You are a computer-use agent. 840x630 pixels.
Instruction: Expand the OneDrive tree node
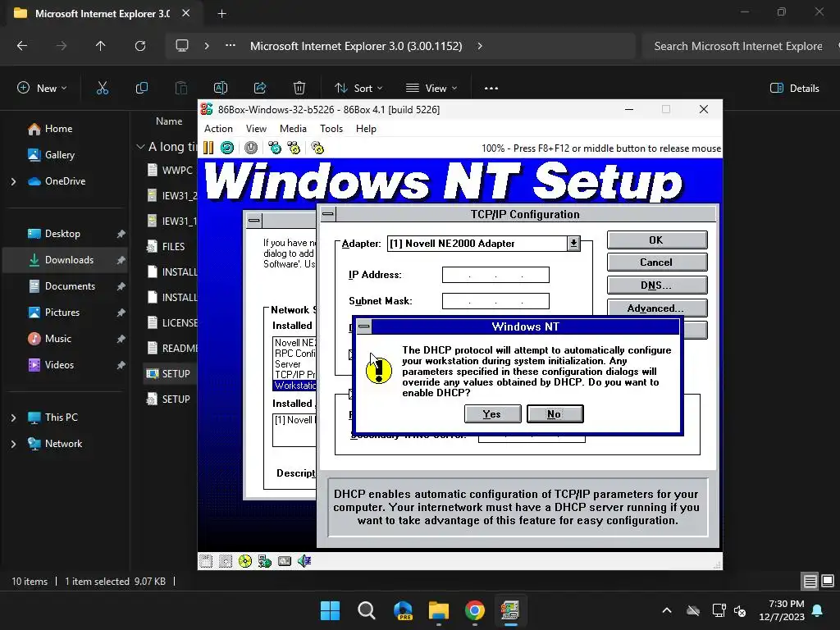pos(13,181)
